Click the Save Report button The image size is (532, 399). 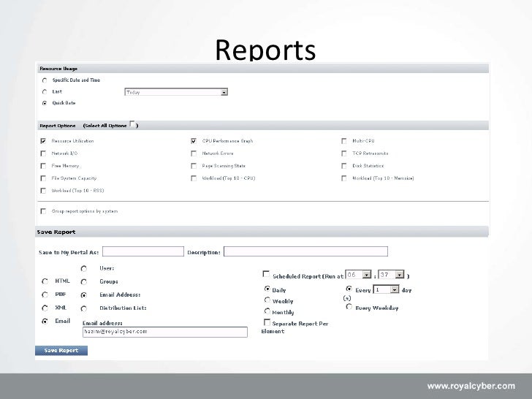61,351
